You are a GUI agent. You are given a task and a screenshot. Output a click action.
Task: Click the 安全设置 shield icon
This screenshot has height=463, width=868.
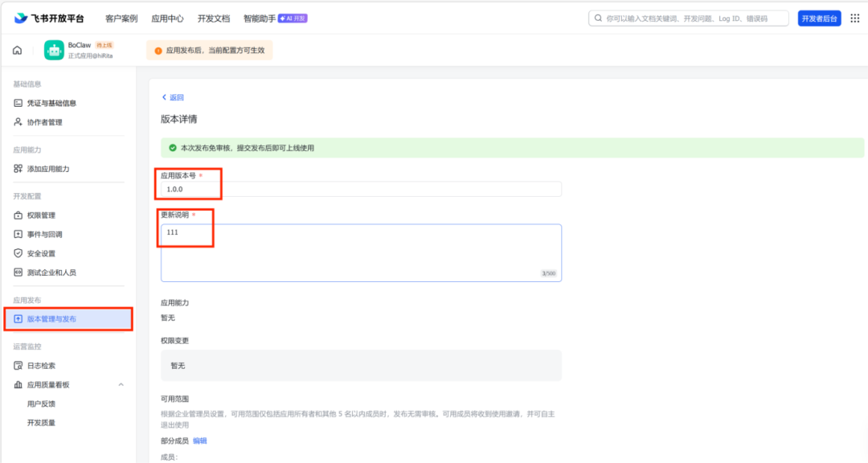tap(18, 253)
